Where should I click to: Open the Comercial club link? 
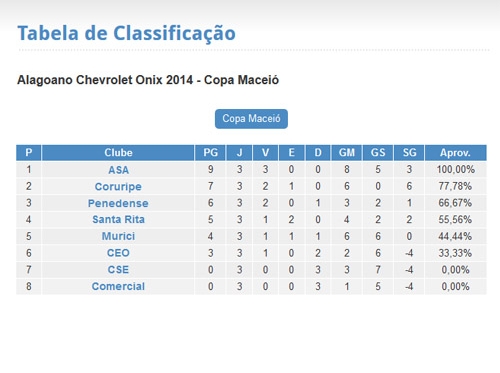click(x=118, y=286)
